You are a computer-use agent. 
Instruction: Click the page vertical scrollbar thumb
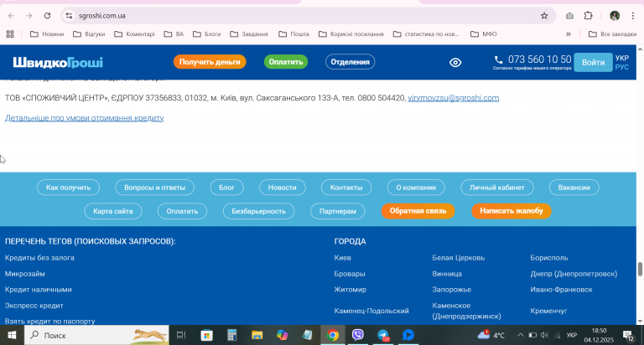pos(640,269)
